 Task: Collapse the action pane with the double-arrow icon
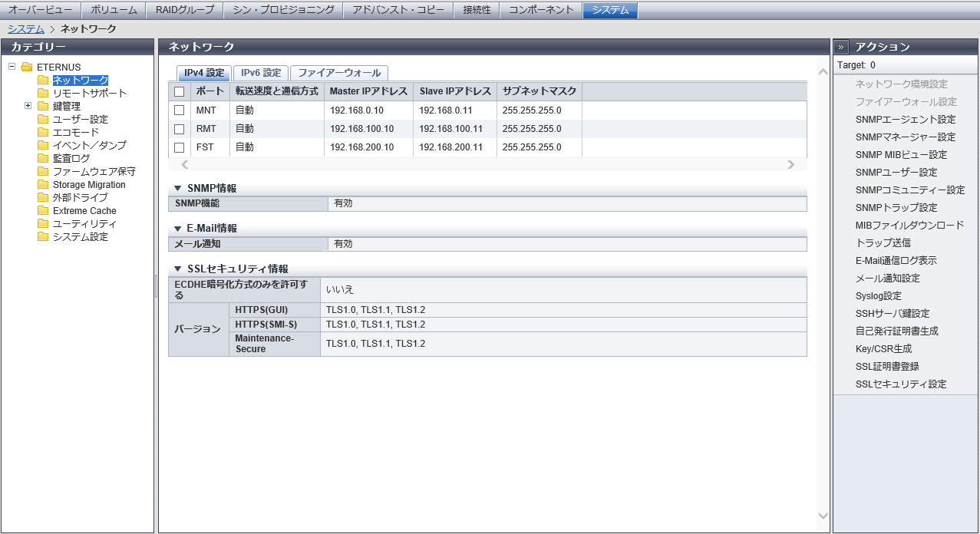(841, 47)
